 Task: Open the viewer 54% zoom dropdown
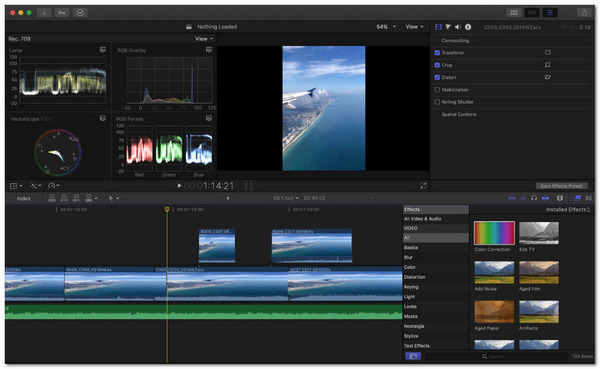coord(386,27)
